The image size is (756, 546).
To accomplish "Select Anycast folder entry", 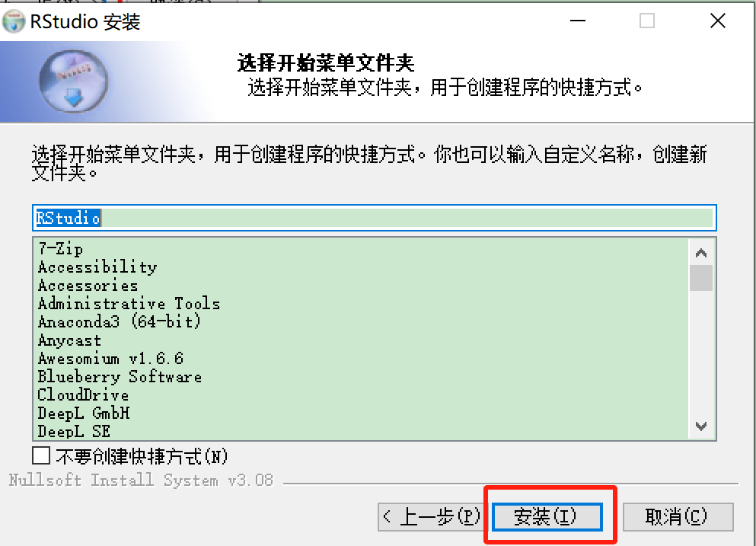I will point(69,340).
